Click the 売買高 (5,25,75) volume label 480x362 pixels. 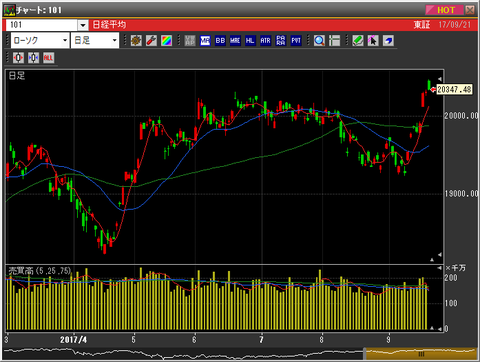point(40,271)
